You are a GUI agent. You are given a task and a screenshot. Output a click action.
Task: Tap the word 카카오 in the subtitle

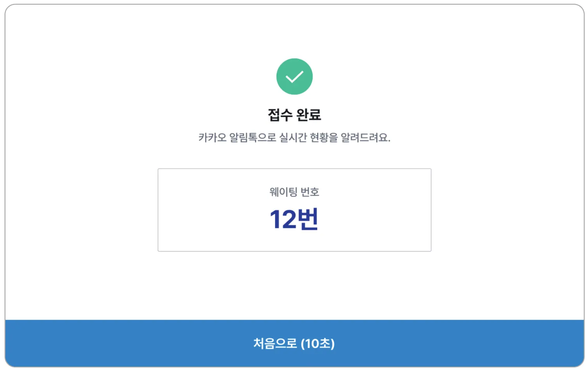click(x=212, y=138)
